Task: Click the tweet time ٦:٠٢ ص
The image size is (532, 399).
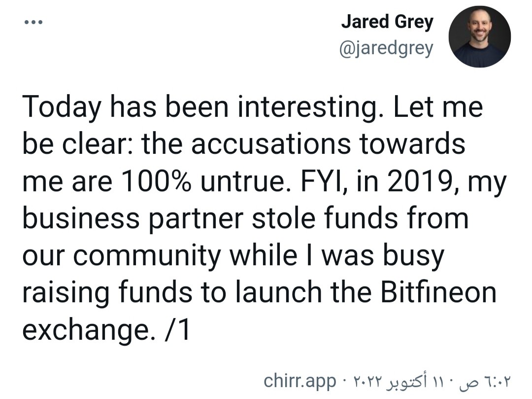Action: click(484, 382)
